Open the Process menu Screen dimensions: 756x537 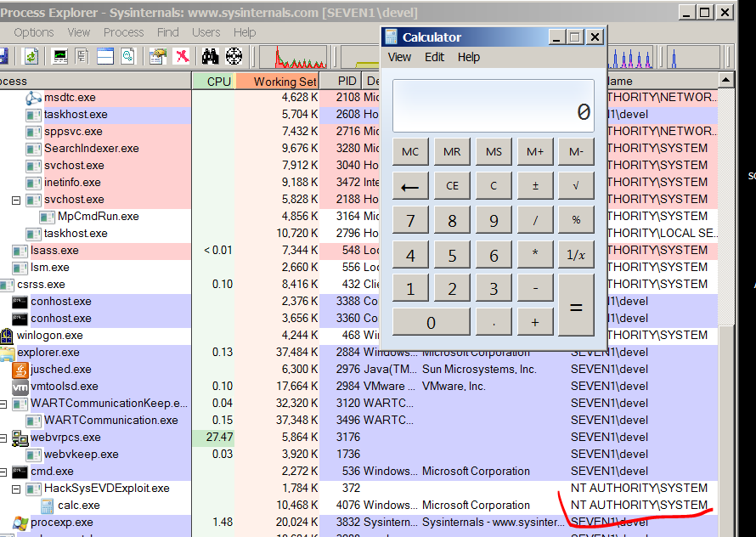[123, 32]
